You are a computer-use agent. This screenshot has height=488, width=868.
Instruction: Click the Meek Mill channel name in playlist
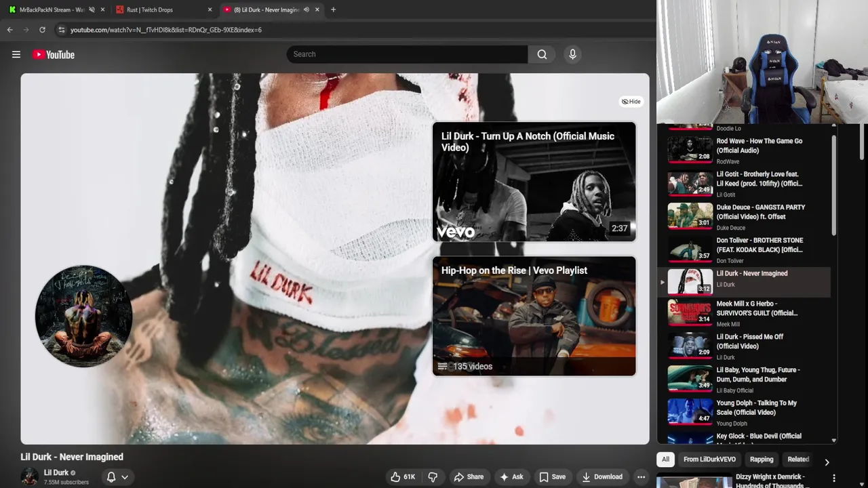coord(728,324)
